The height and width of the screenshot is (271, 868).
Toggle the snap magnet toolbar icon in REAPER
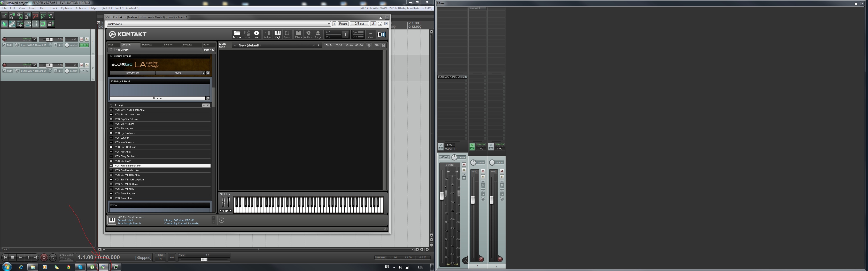point(43,24)
